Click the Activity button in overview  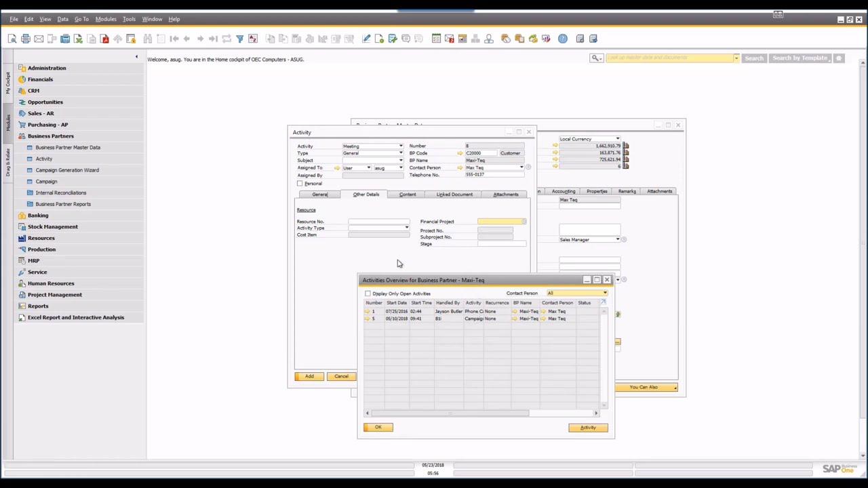click(x=588, y=428)
